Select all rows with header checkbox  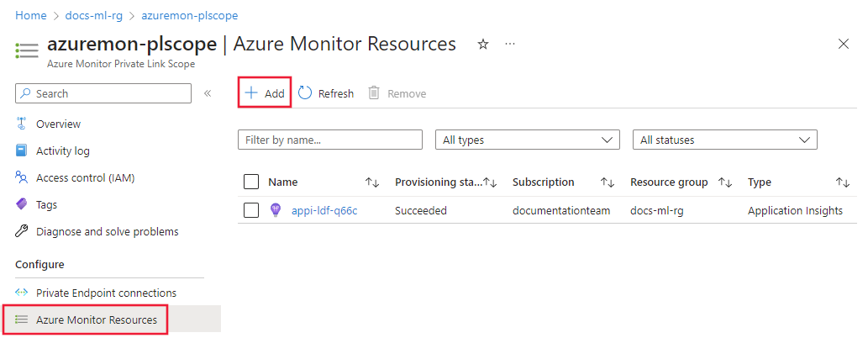251,182
